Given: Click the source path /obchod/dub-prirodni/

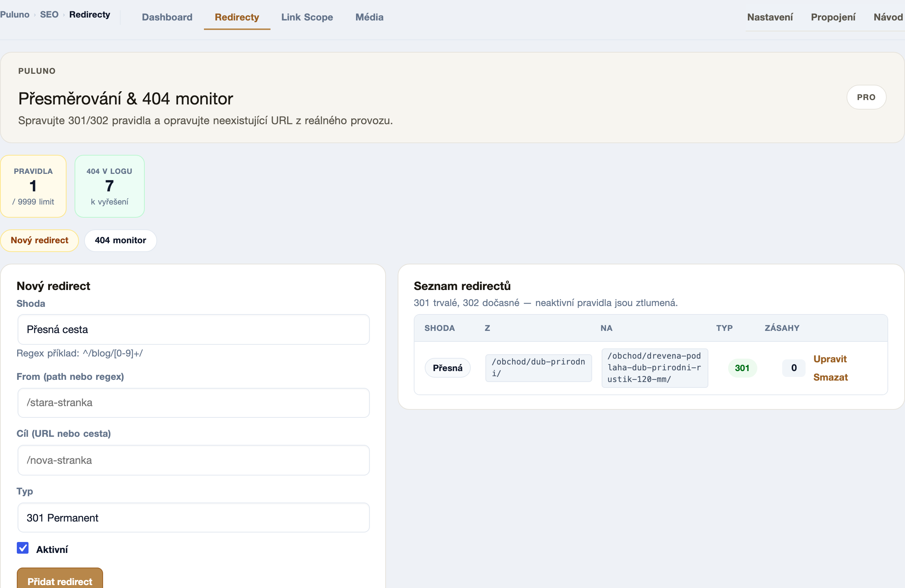Looking at the screenshot, I should [538, 368].
